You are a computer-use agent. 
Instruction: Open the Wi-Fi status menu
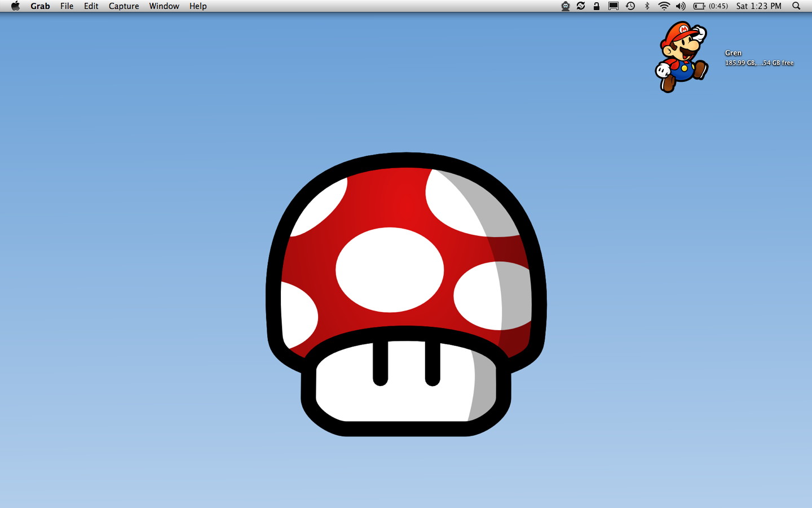click(664, 6)
